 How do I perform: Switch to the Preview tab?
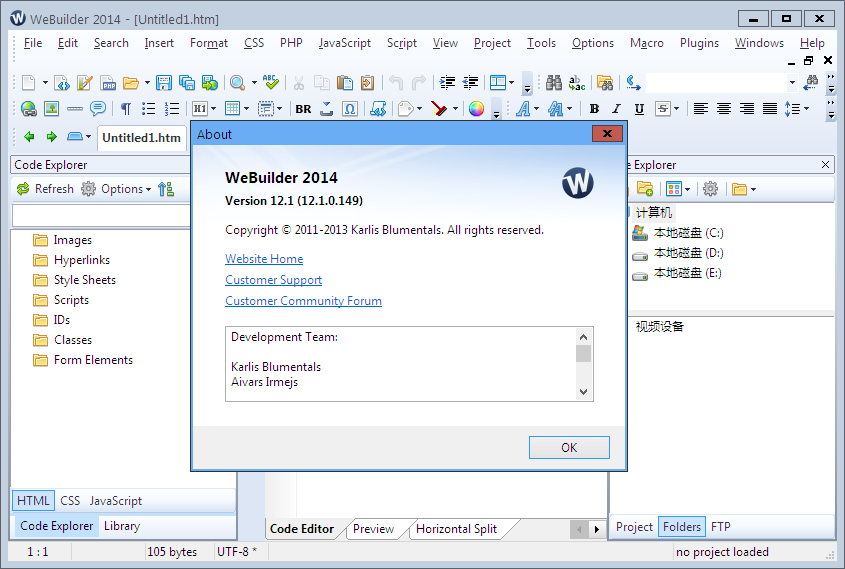373,529
